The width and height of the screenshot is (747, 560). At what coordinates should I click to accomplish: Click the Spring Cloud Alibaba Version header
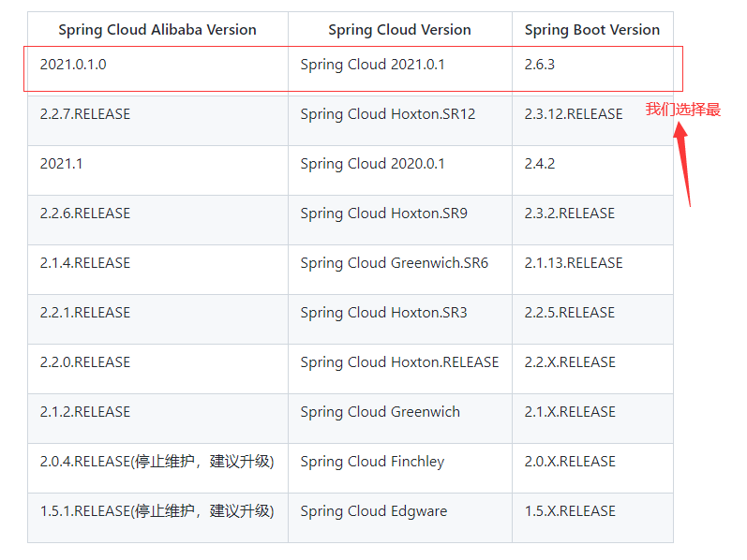[x=157, y=30]
